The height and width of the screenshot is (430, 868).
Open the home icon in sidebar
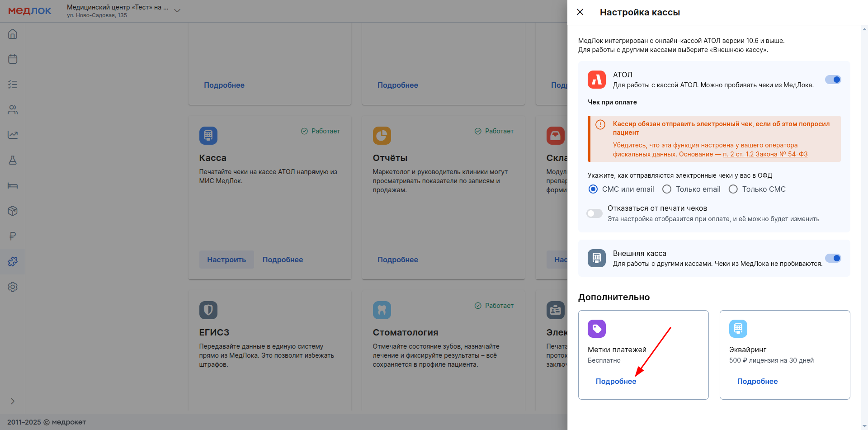pyautogui.click(x=13, y=34)
